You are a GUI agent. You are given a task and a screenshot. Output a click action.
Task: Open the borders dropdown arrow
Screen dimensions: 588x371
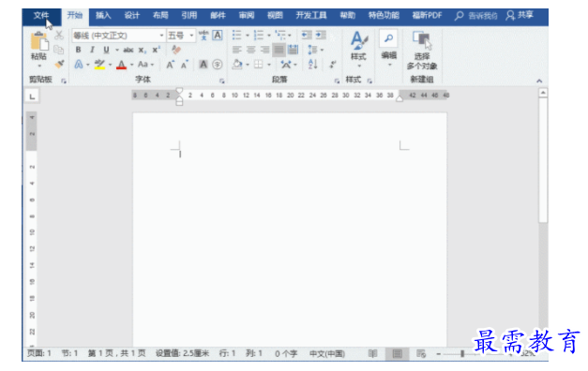click(269, 65)
